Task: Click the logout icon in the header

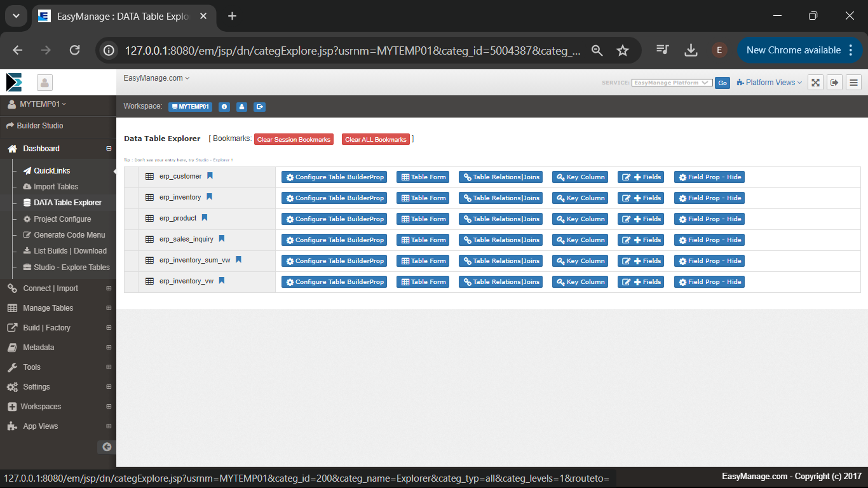Action: click(834, 83)
